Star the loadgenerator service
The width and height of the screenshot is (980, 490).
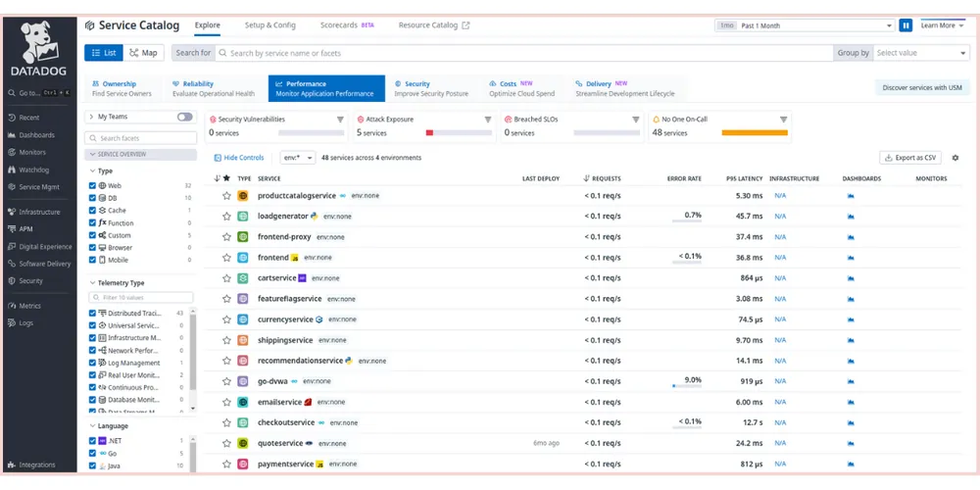(x=227, y=217)
